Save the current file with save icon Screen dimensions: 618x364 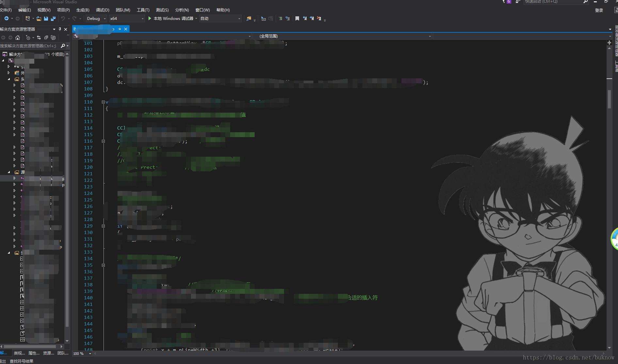(x=46, y=18)
